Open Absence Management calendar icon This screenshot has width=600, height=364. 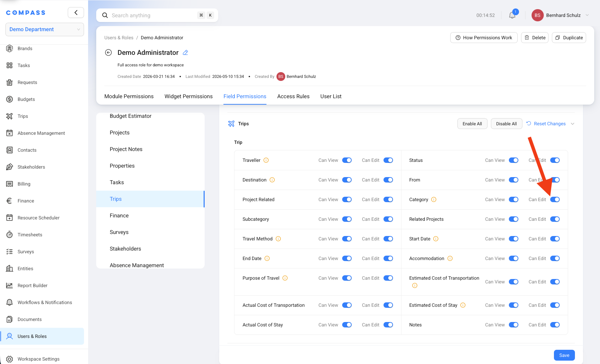pos(9,133)
